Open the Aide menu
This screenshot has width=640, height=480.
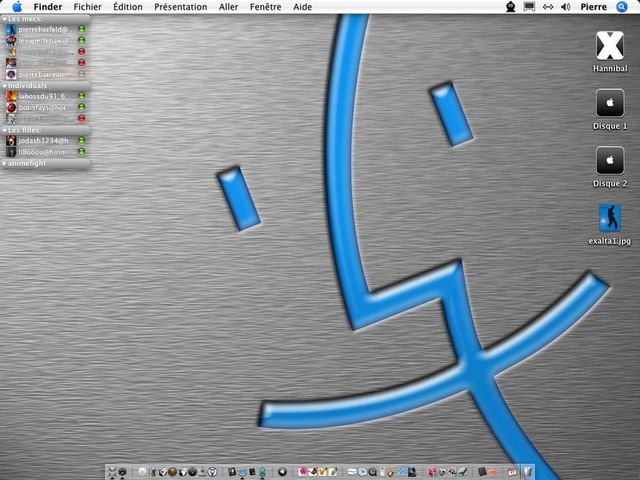pos(302,7)
